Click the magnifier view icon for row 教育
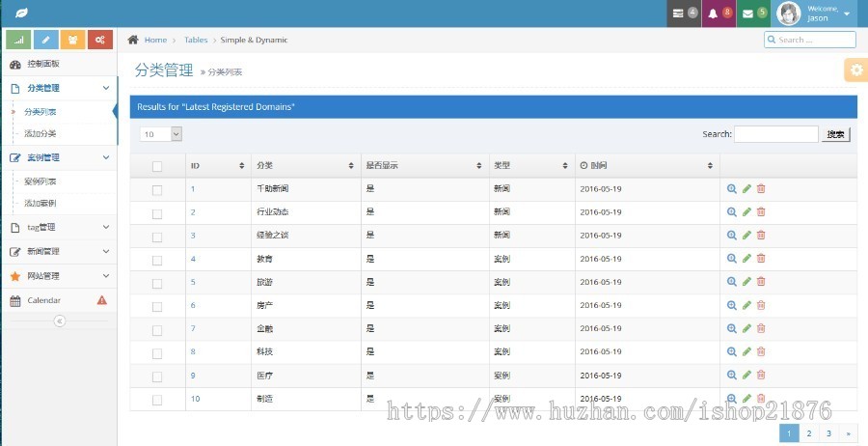The width and height of the screenshot is (868, 446). [x=732, y=259]
